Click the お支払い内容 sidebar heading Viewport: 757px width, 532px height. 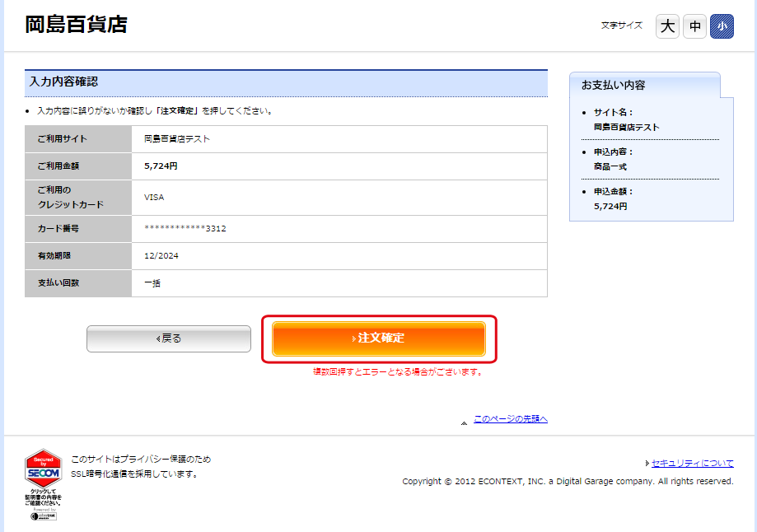click(x=613, y=86)
